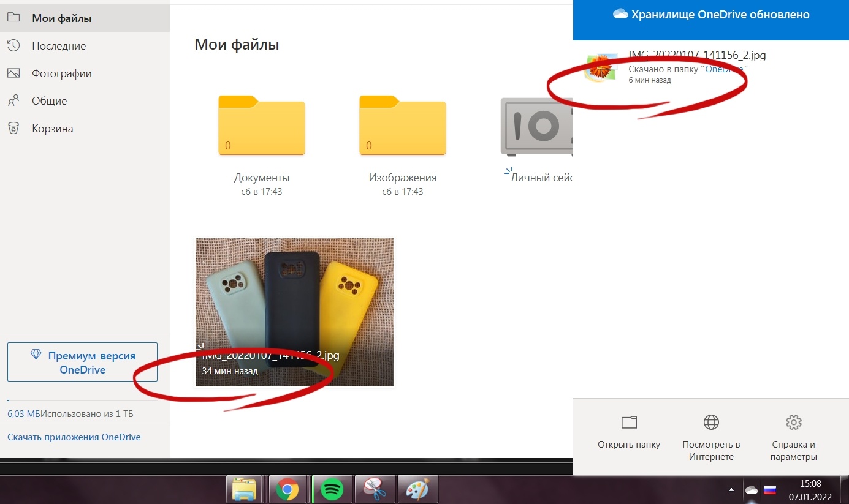Open Paint from the taskbar
Image resolution: width=849 pixels, height=504 pixels.
417,489
